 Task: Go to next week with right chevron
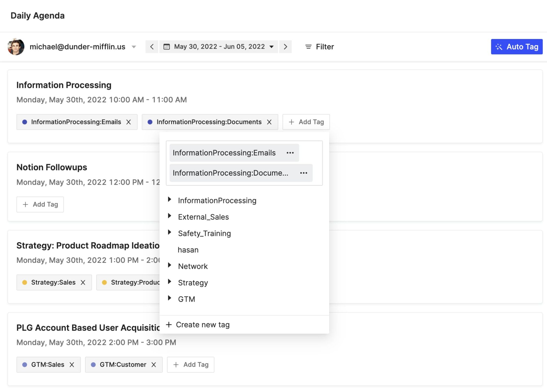pyautogui.click(x=286, y=46)
